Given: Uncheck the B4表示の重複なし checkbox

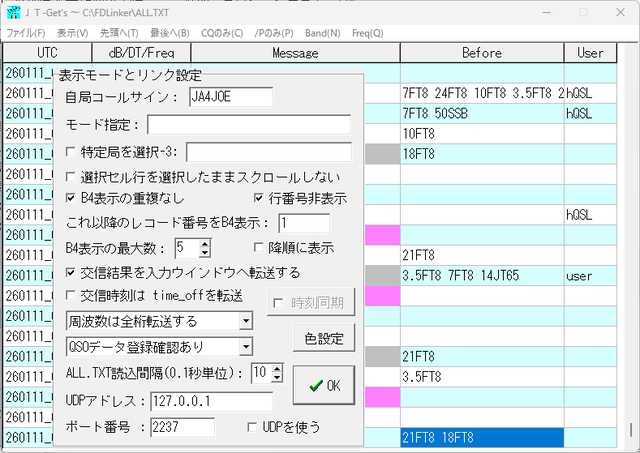Looking at the screenshot, I should point(71,198).
